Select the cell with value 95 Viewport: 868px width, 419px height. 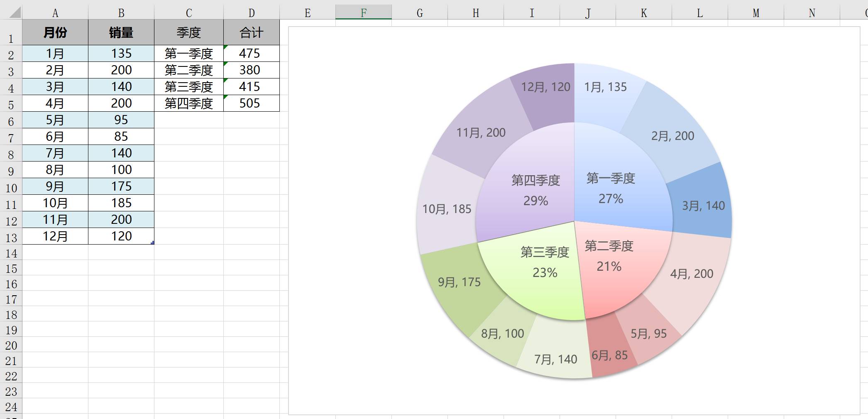click(121, 120)
